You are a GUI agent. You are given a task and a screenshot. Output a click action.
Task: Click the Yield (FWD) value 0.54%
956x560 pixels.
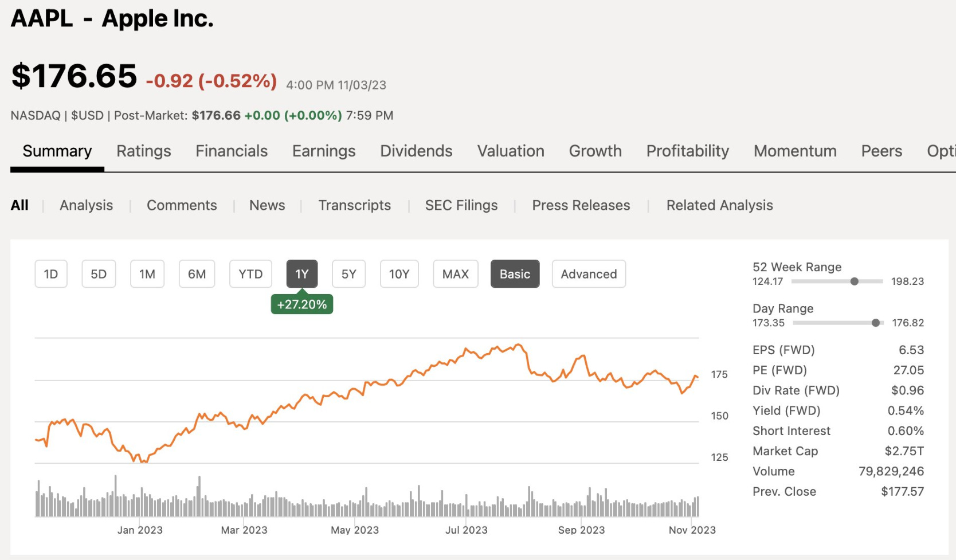pos(906,410)
